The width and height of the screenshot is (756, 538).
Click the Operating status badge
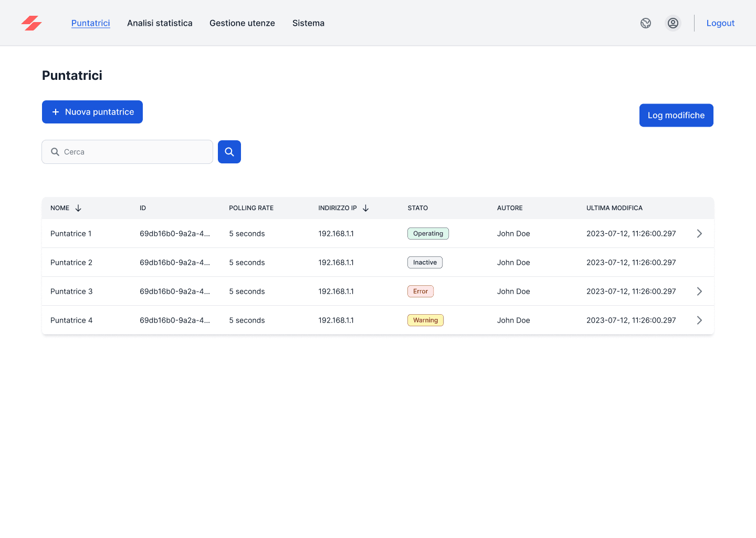428,234
